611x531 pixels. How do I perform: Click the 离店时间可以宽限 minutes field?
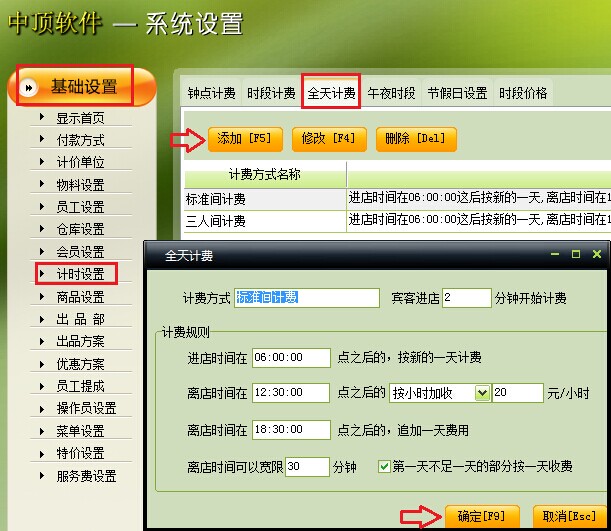point(307,467)
